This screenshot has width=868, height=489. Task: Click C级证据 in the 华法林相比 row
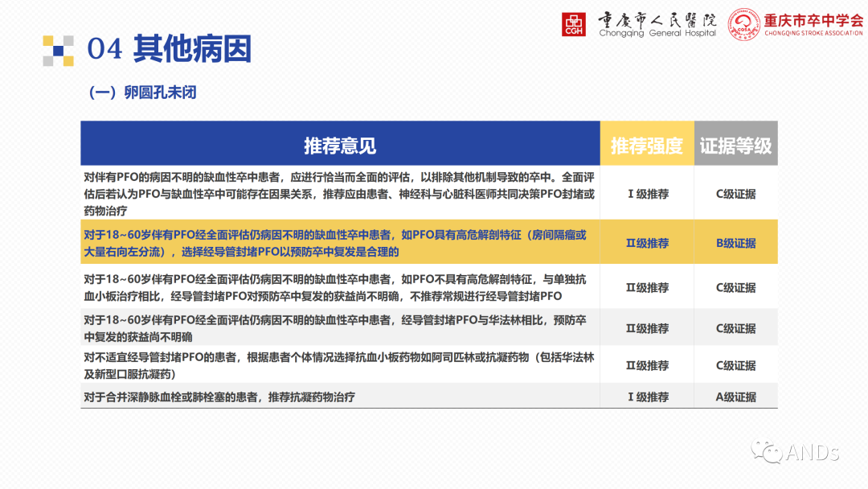pyautogui.click(x=735, y=328)
